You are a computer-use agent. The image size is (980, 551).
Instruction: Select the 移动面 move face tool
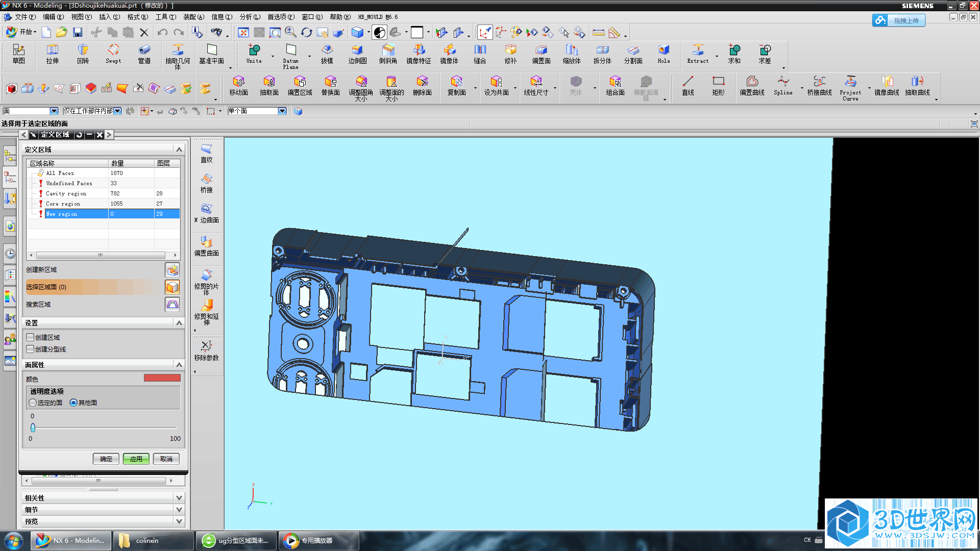[x=238, y=86]
